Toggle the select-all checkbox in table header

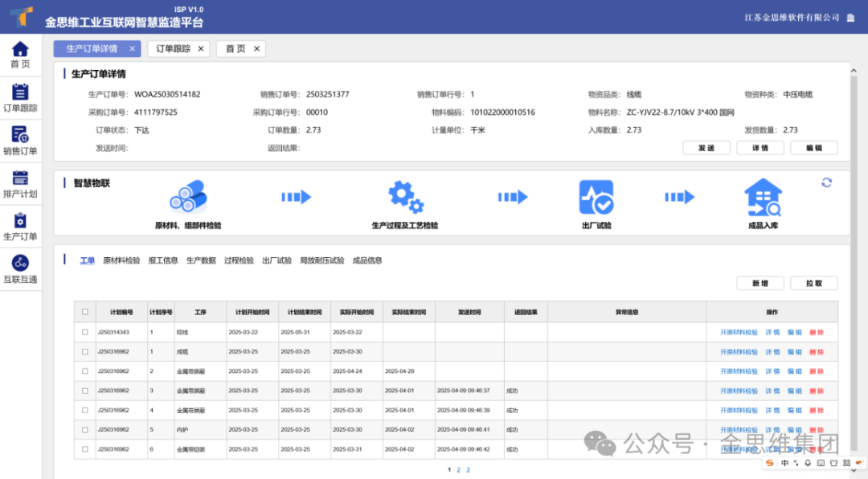coord(85,312)
